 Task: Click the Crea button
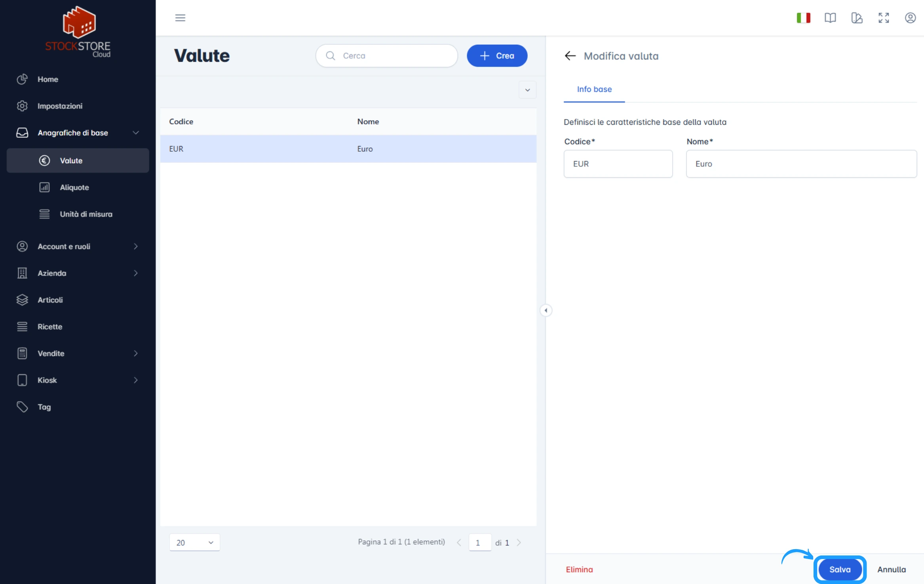497,56
